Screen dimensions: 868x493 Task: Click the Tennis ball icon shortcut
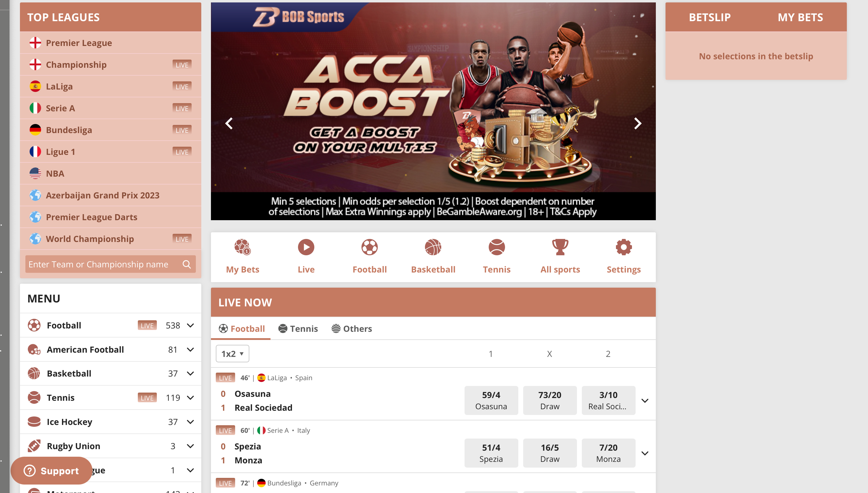(x=497, y=247)
